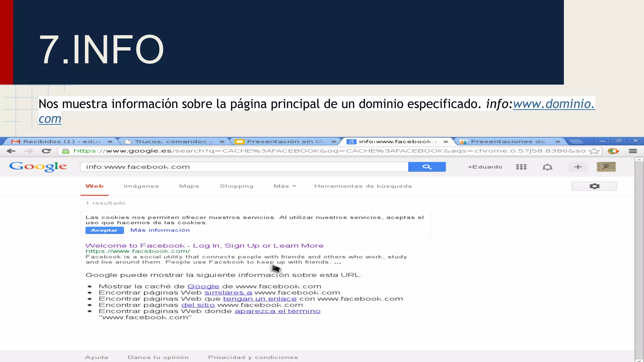Click the Google caché link
Image resolution: width=644 pixels, height=362 pixels.
click(203, 287)
